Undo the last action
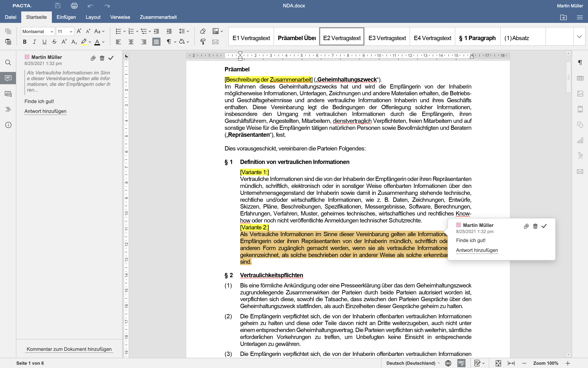Image resolution: width=588 pixels, height=368 pixels. (90, 6)
